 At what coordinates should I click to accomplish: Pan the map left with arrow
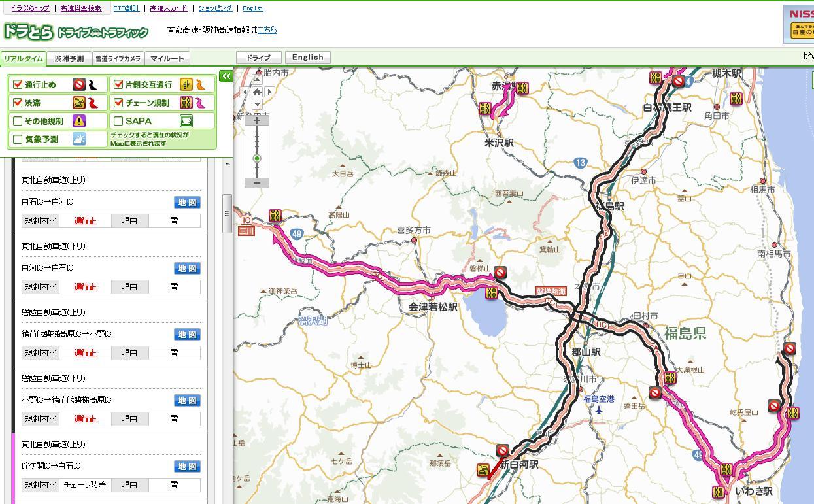coord(245,92)
